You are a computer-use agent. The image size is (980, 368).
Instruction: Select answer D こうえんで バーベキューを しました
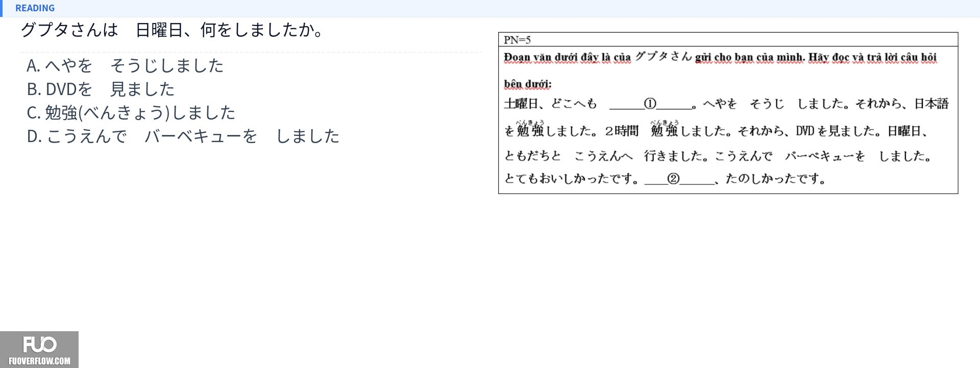click(x=183, y=136)
